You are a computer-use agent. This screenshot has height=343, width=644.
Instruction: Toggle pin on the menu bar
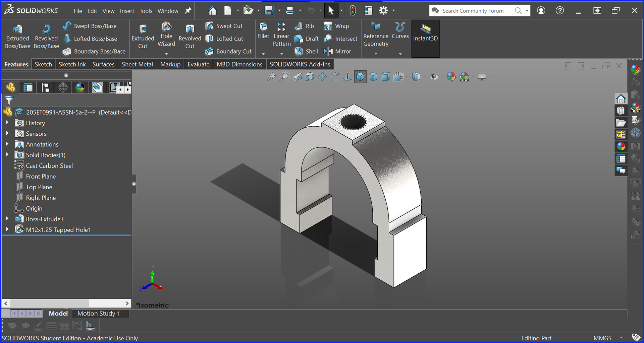(188, 11)
